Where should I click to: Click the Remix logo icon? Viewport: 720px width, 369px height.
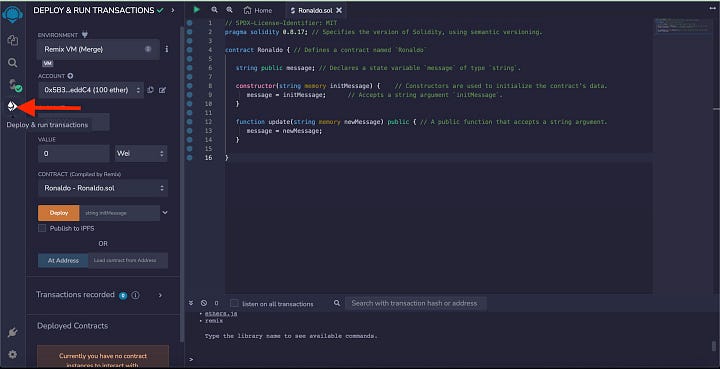click(x=12, y=14)
